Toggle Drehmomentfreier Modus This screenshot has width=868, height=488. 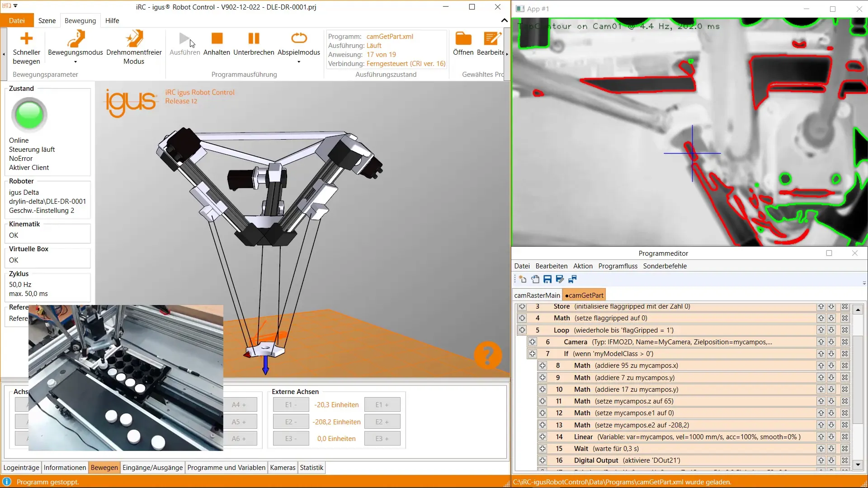(134, 39)
